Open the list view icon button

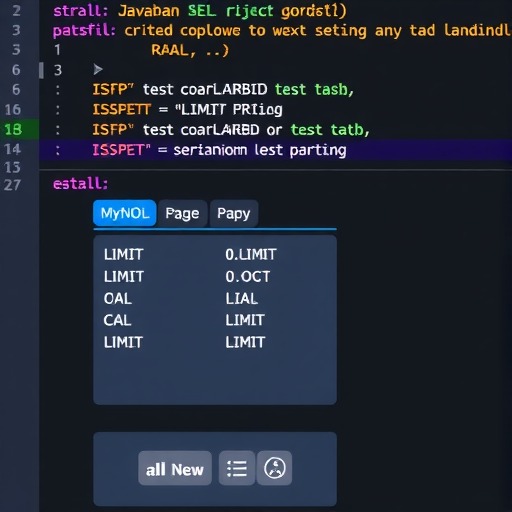pos(237,468)
